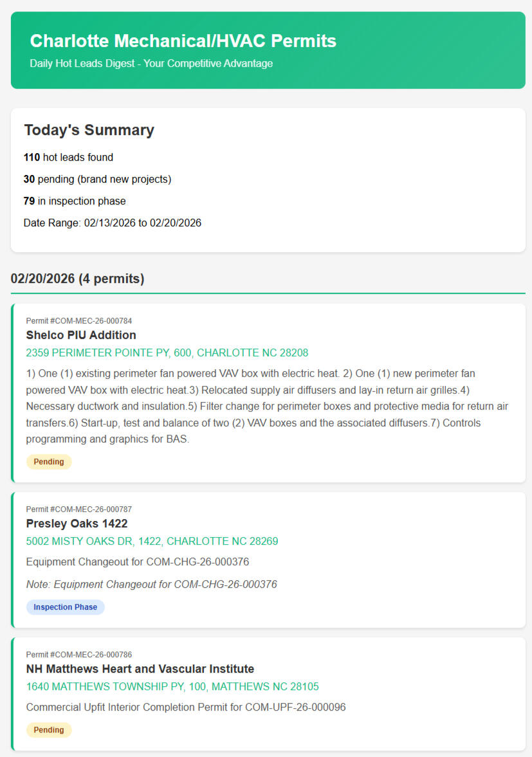The width and height of the screenshot is (532, 757).
Task: Open the 5002 Misty Oaks Dr address link
Action: (152, 542)
